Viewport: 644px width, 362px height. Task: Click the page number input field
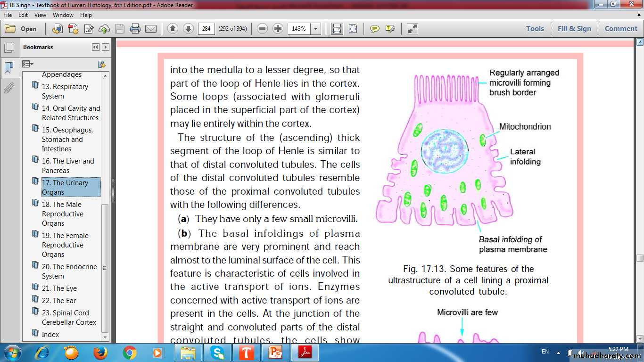click(x=206, y=29)
